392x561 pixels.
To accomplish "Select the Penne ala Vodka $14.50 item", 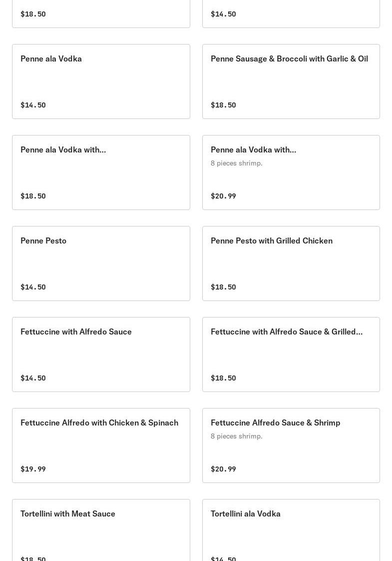I will click(101, 81).
